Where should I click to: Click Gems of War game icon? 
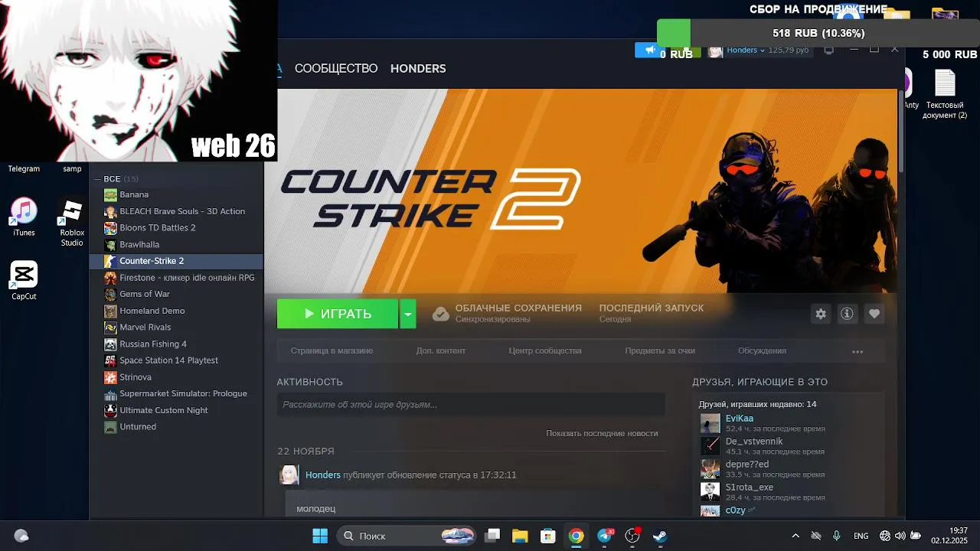click(x=111, y=294)
